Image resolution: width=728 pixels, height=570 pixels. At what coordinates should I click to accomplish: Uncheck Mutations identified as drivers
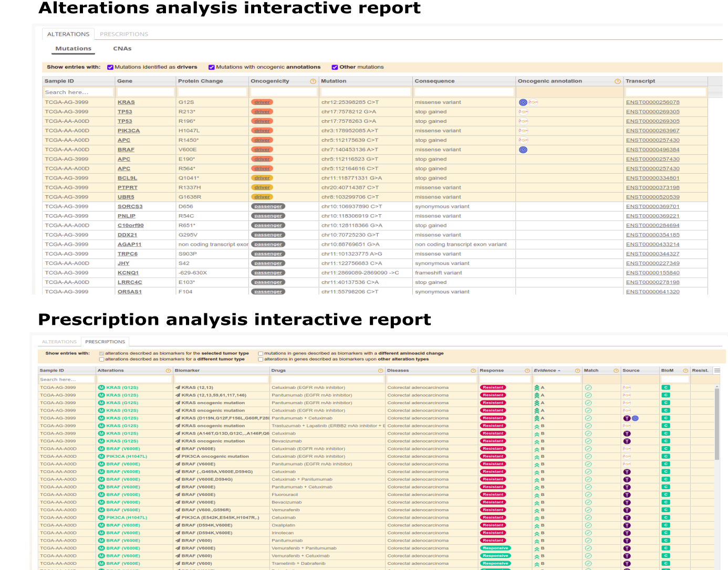click(110, 67)
